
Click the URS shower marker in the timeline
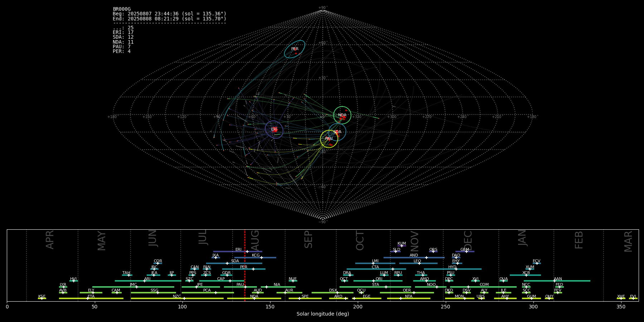pos(481,298)
